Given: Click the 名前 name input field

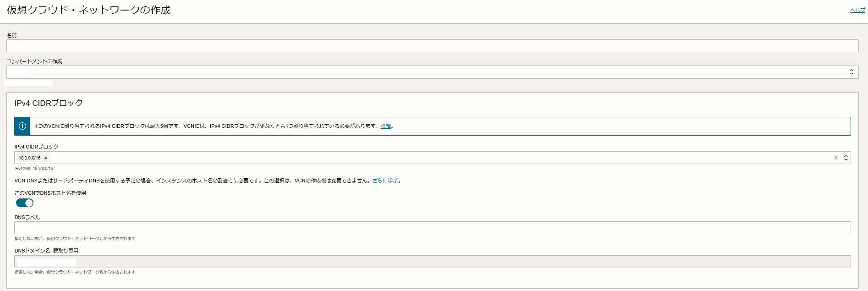Looking at the screenshot, I should click(432, 46).
